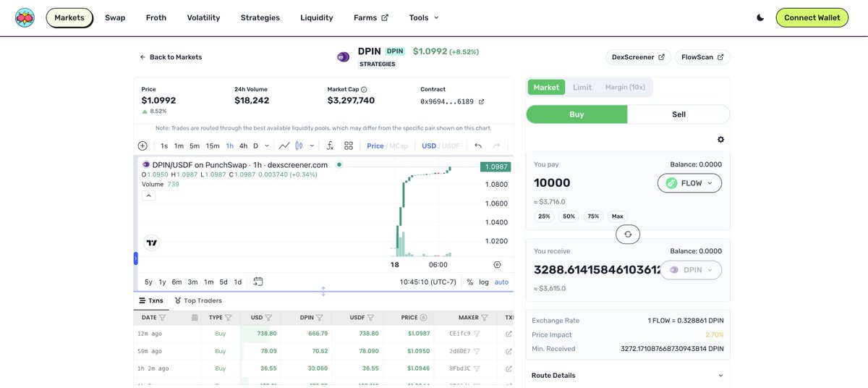868x388 pixels.
Task: Open indicators fx icon
Action: pyautogui.click(x=330, y=145)
